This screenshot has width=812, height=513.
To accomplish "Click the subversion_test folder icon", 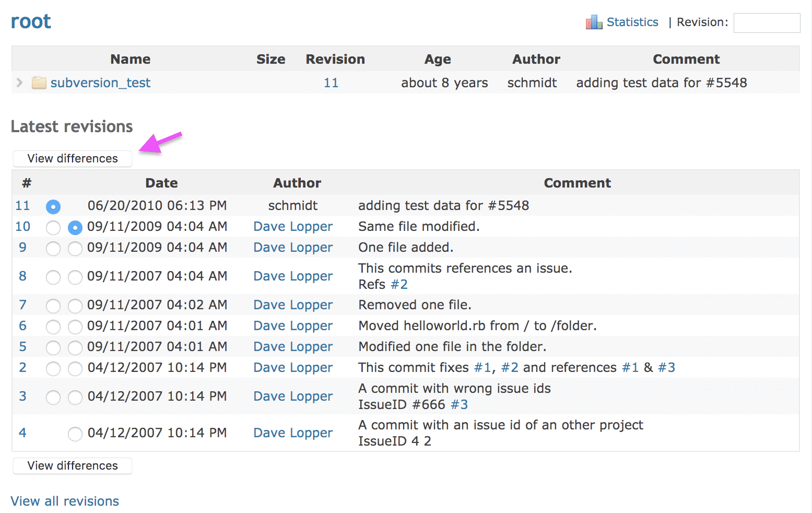I will pyautogui.click(x=39, y=83).
